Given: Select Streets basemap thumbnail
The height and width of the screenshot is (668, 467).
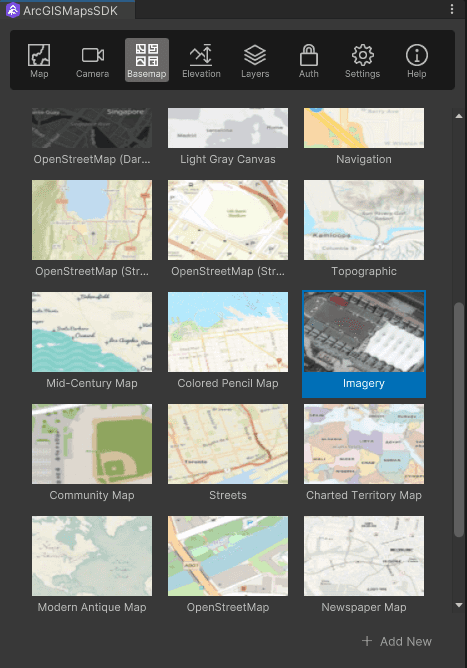Looking at the screenshot, I should pyautogui.click(x=228, y=444).
